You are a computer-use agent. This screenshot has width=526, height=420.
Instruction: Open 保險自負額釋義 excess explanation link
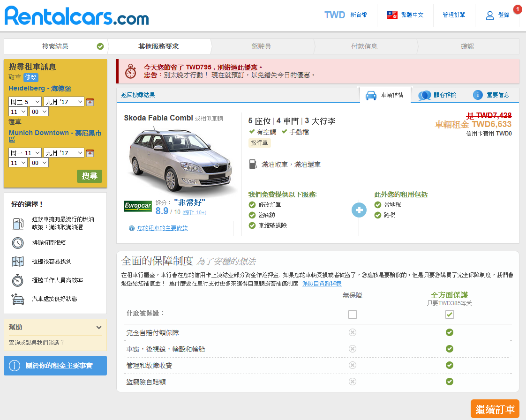[x=322, y=284]
